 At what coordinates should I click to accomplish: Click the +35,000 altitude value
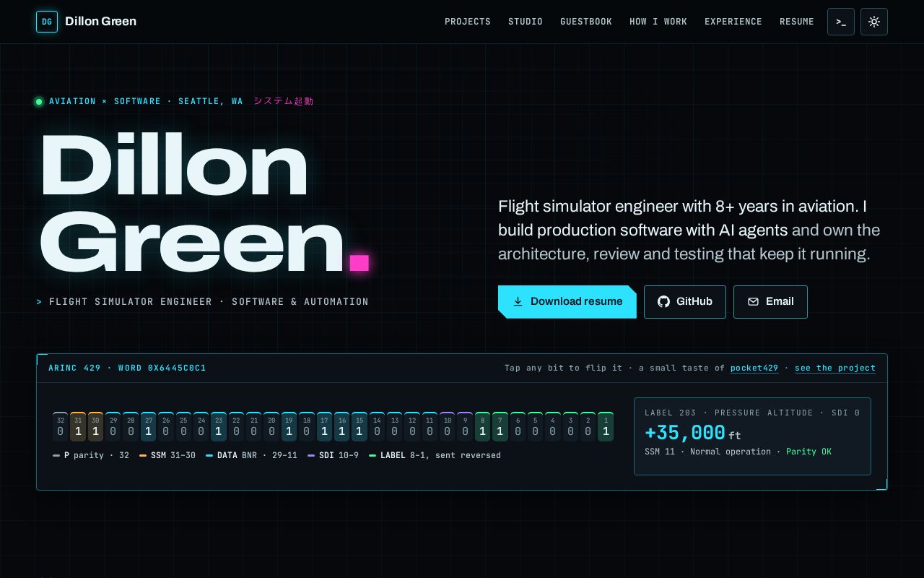tap(685, 433)
